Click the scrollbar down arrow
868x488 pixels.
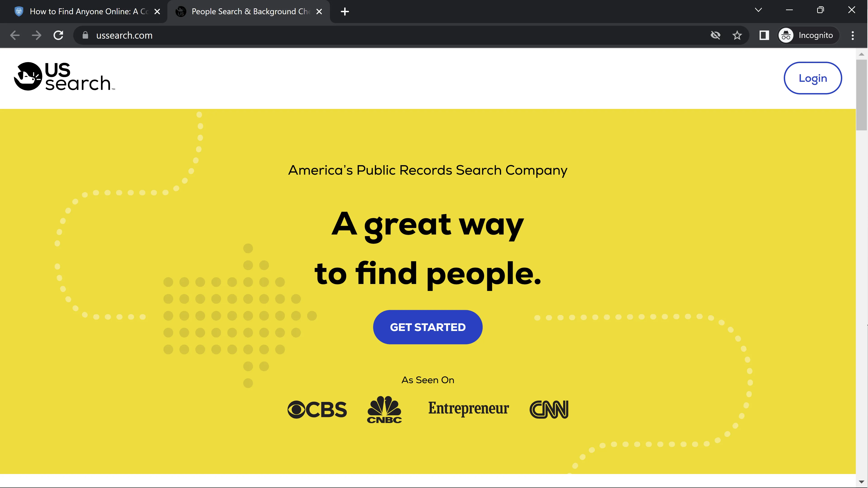click(861, 482)
